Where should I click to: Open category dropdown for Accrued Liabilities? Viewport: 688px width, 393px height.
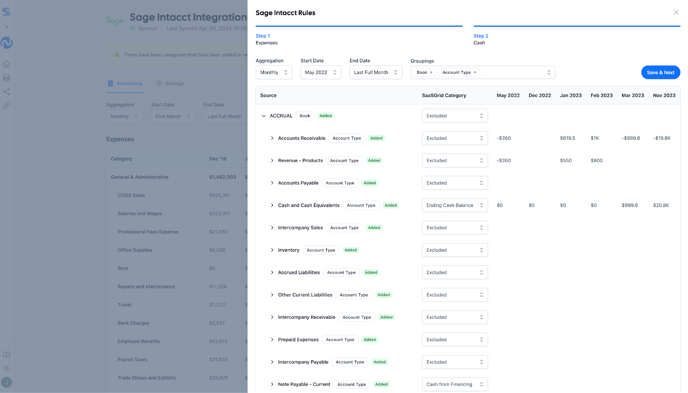pyautogui.click(x=455, y=272)
